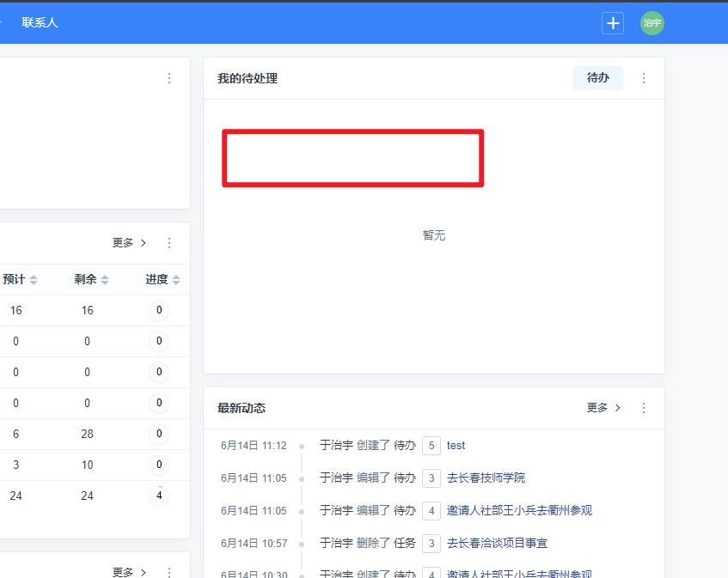Image resolution: width=728 pixels, height=578 pixels.
Task: Open three-dot menu of bottom-left panel
Action: pos(169,572)
